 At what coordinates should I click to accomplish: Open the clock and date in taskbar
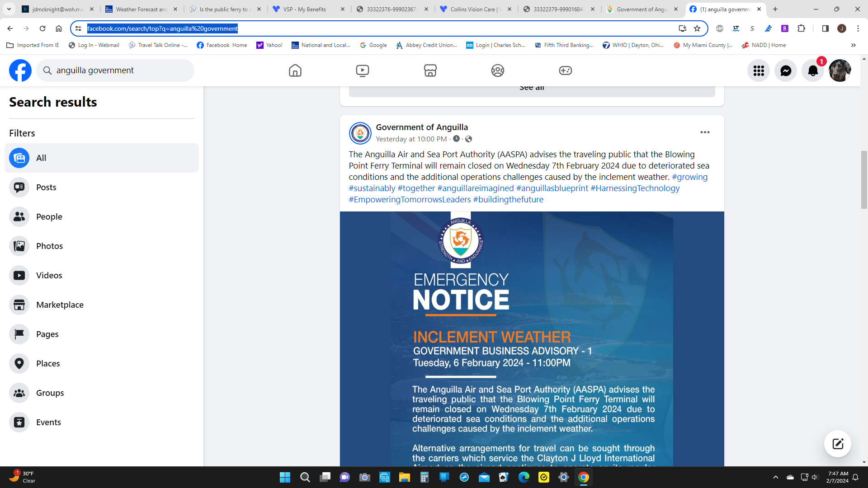[x=837, y=477]
